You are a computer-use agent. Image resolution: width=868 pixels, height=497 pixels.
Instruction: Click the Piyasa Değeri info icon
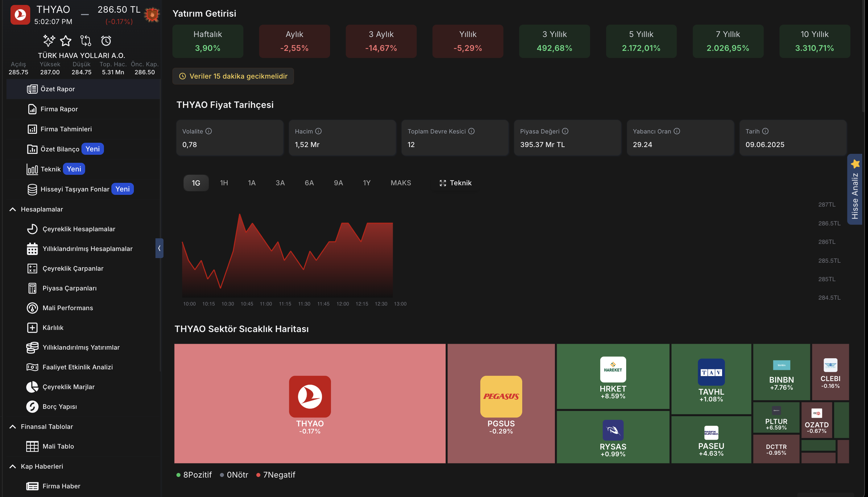(565, 131)
